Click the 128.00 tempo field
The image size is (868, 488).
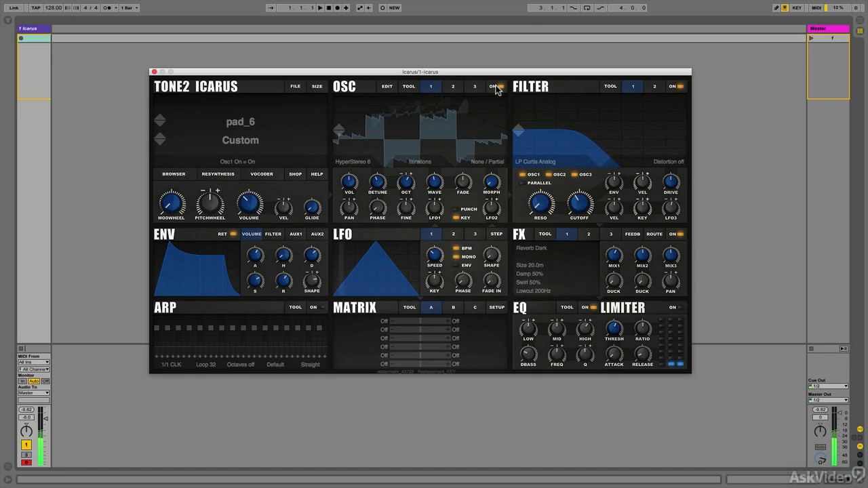[54, 8]
